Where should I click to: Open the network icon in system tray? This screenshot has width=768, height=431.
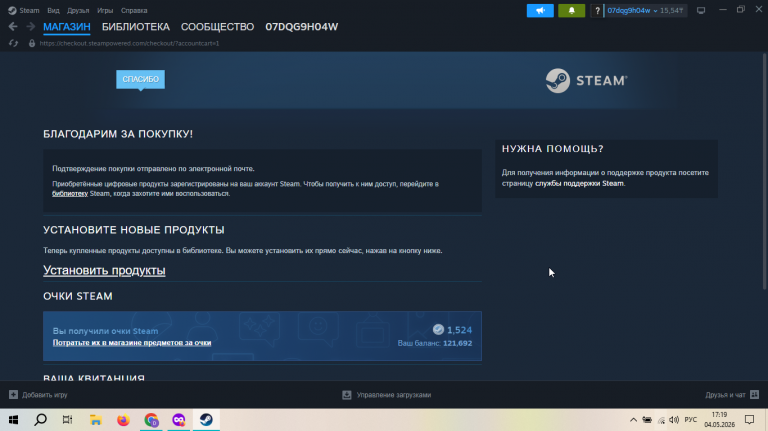[x=661, y=420]
